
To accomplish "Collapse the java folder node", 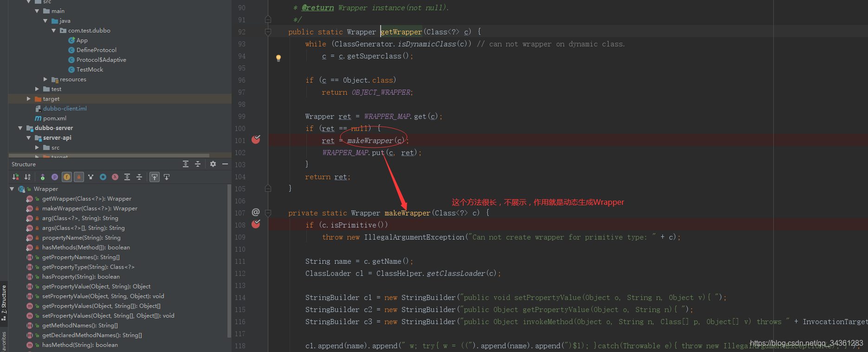I will [x=45, y=20].
